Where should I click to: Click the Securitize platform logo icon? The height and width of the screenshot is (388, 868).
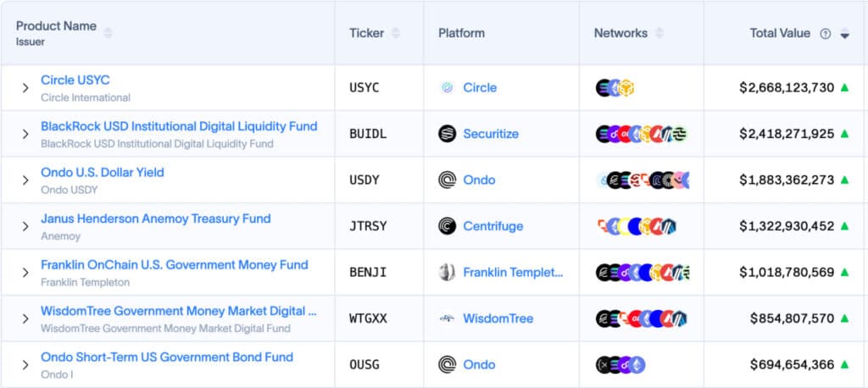pos(448,134)
